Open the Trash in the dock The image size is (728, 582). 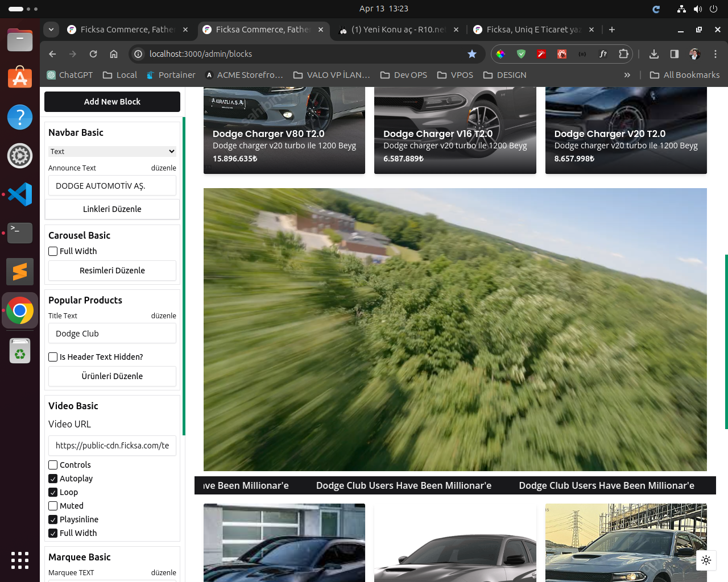pyautogui.click(x=20, y=351)
